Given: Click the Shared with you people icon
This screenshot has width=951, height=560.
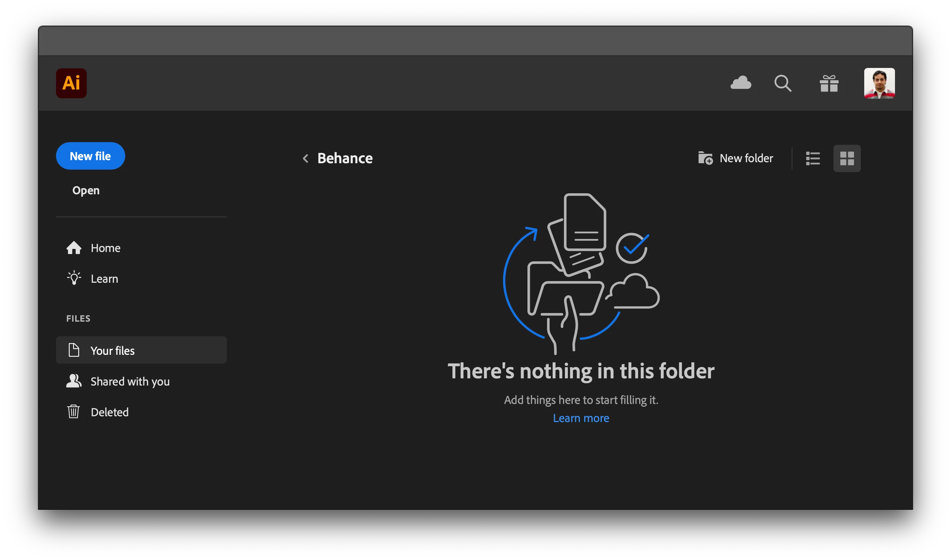Looking at the screenshot, I should click(73, 381).
